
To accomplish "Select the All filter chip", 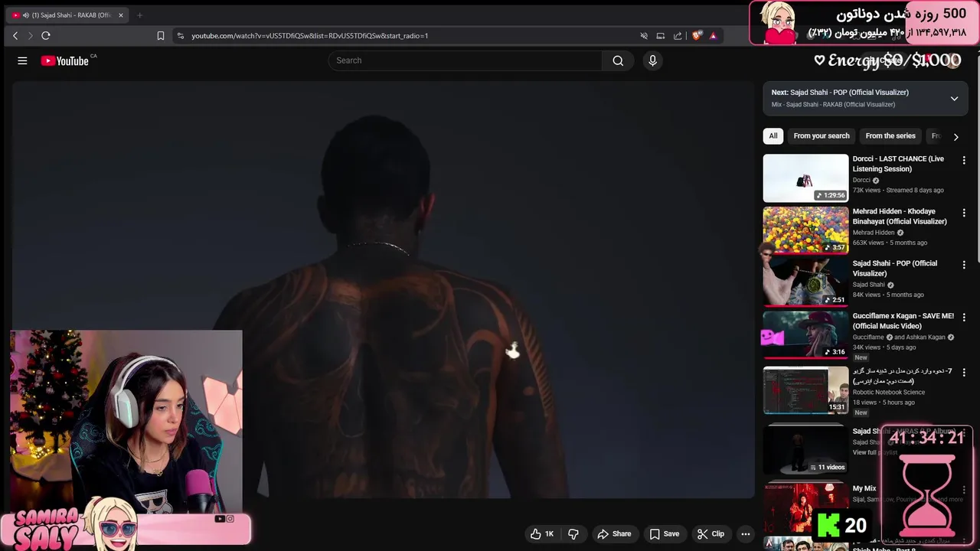I will (x=773, y=136).
